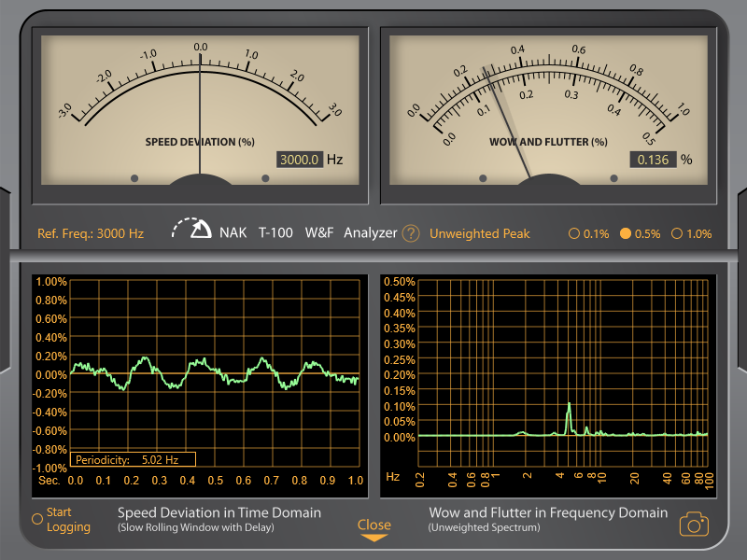Click the Ref. Freq.: 3000 Hz setting
The height and width of the screenshot is (560, 747).
click(x=91, y=233)
